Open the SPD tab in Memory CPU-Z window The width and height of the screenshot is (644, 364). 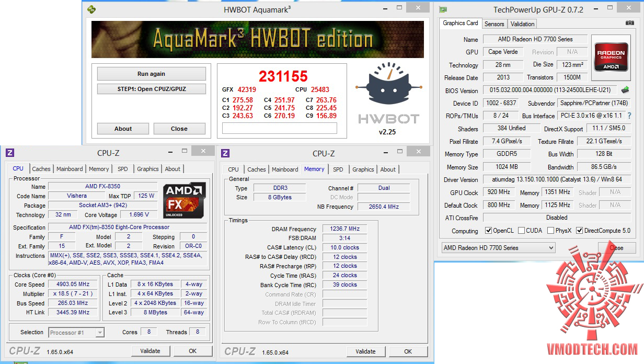point(338,169)
